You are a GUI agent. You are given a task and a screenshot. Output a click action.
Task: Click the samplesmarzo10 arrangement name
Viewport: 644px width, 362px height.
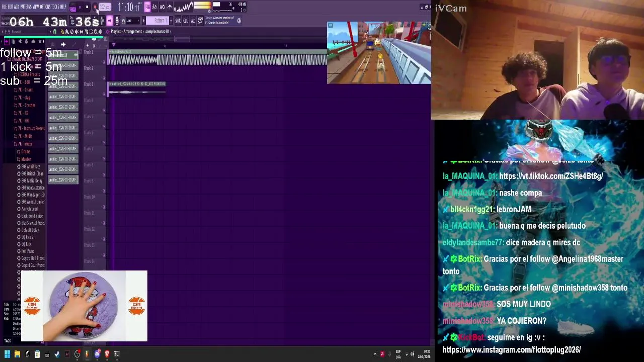tap(157, 31)
